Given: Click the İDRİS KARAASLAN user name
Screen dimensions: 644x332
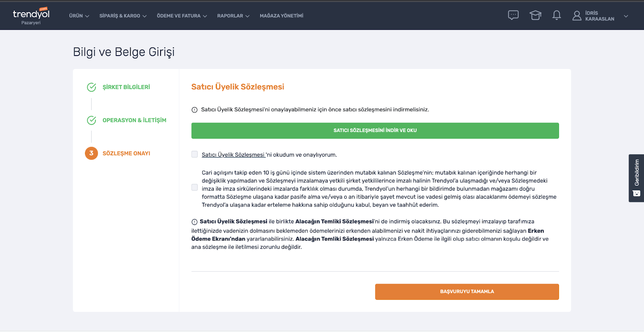Looking at the screenshot, I should pos(600,16).
